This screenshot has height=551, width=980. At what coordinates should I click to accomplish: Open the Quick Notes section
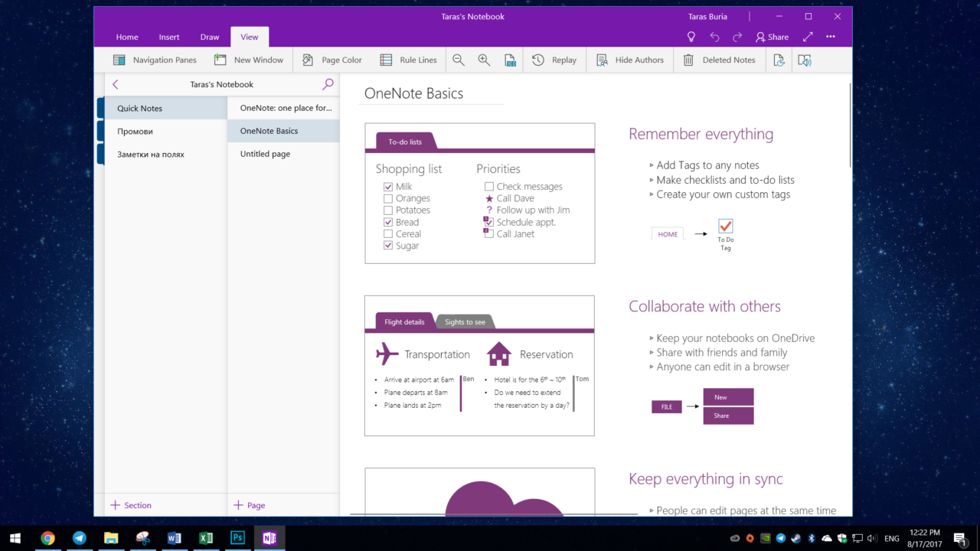[x=165, y=109]
